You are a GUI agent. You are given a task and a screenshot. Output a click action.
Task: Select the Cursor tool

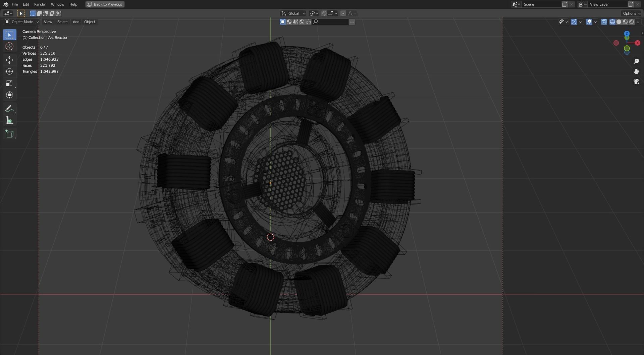tap(9, 47)
